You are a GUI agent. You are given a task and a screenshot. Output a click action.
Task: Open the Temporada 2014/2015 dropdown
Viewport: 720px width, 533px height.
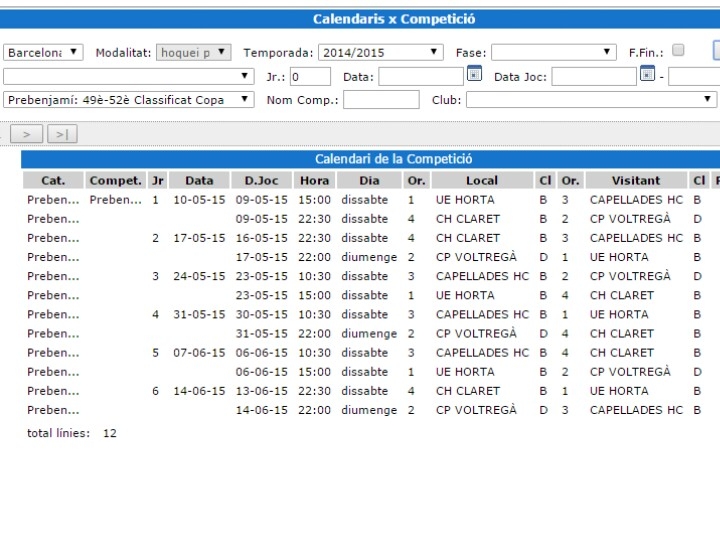(x=381, y=52)
